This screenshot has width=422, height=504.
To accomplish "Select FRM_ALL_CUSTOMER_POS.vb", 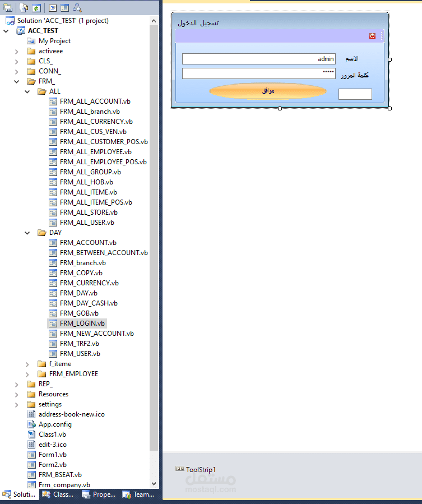I will 104,142.
